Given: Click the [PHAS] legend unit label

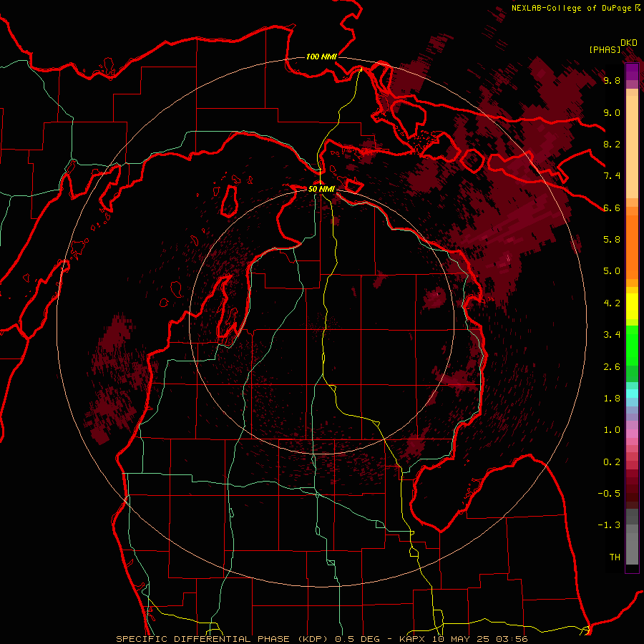Looking at the screenshot, I should 605,50.
